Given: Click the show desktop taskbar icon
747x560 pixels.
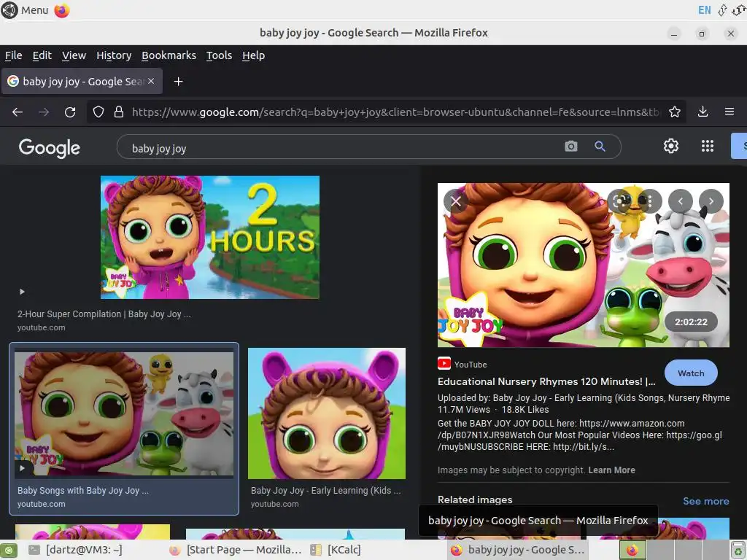Looking at the screenshot, I should [x=9, y=550].
